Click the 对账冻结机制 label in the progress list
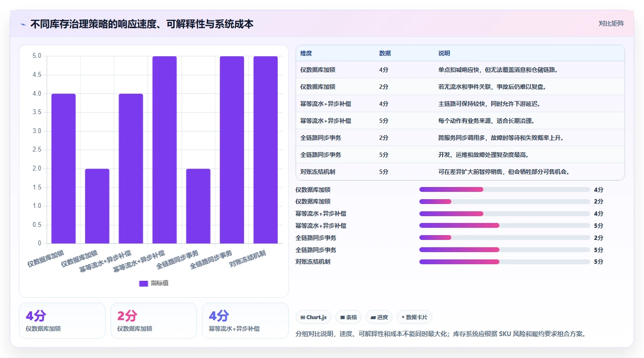 [x=313, y=262]
